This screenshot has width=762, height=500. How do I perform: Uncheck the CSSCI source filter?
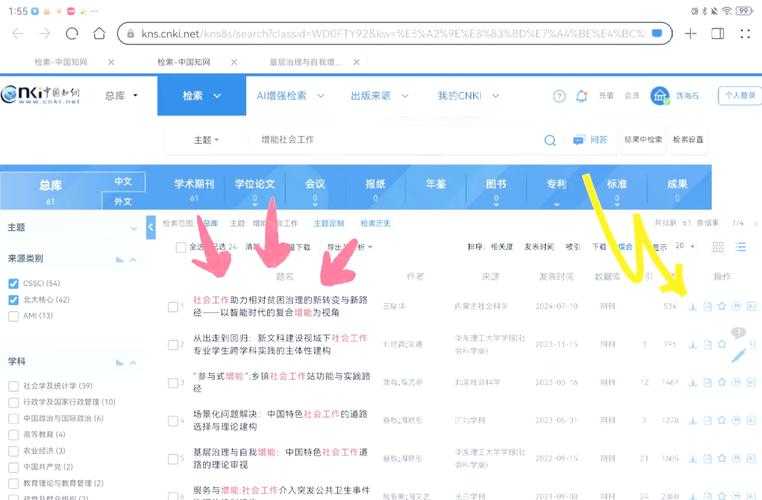pos(14,283)
